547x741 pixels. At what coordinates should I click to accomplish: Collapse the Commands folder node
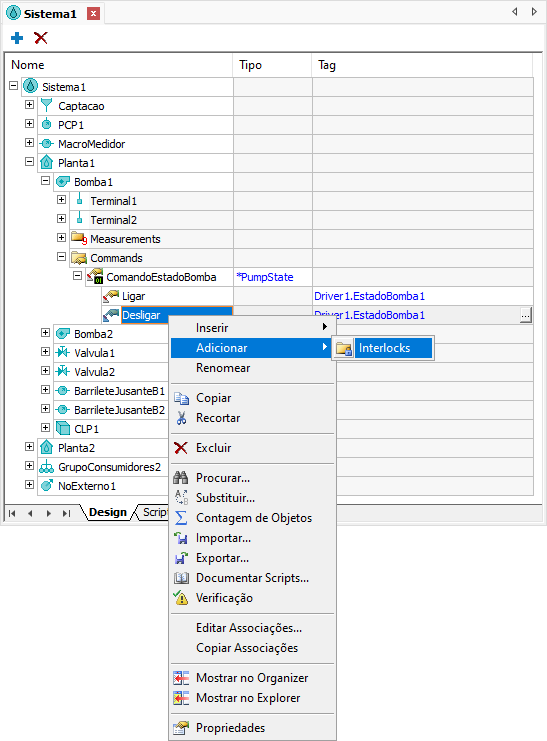point(61,257)
